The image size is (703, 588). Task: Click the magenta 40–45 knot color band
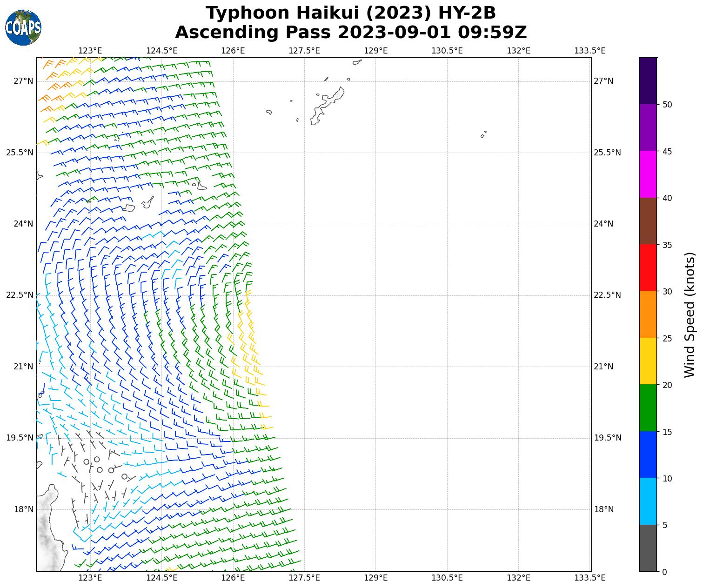648,174
